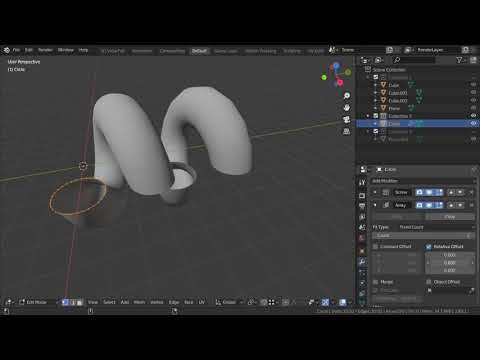Enable the Constant Offset checkbox

tap(375, 247)
